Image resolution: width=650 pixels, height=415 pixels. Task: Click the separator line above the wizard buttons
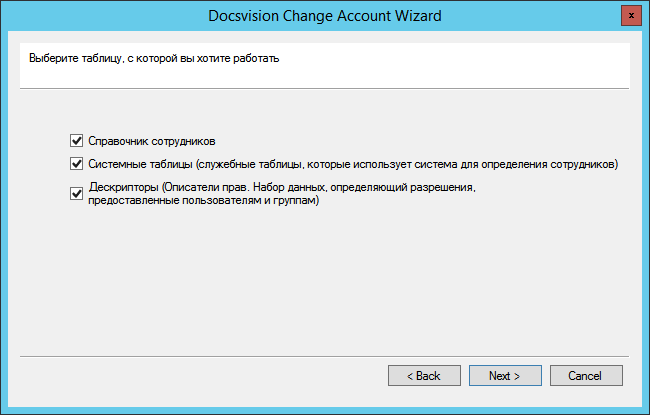tap(325, 355)
